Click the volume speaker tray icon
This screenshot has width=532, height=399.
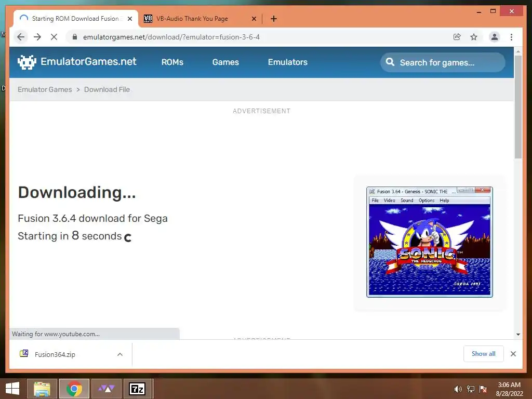(x=458, y=389)
